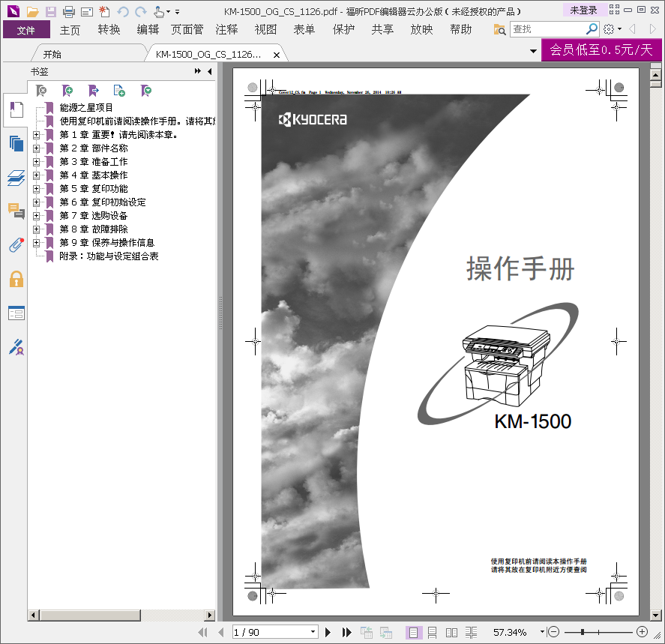Click the zoom slider handle
Screen dimensions: 665x644
(583, 632)
